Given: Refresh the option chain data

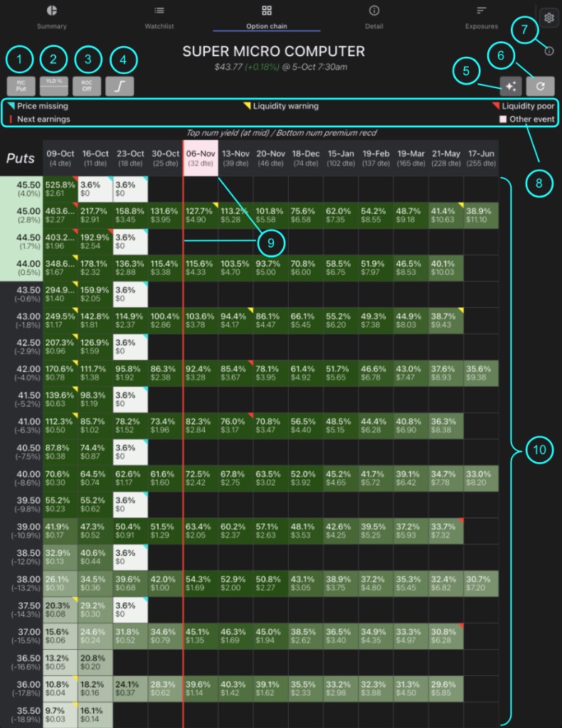Looking at the screenshot, I should pyautogui.click(x=540, y=86).
